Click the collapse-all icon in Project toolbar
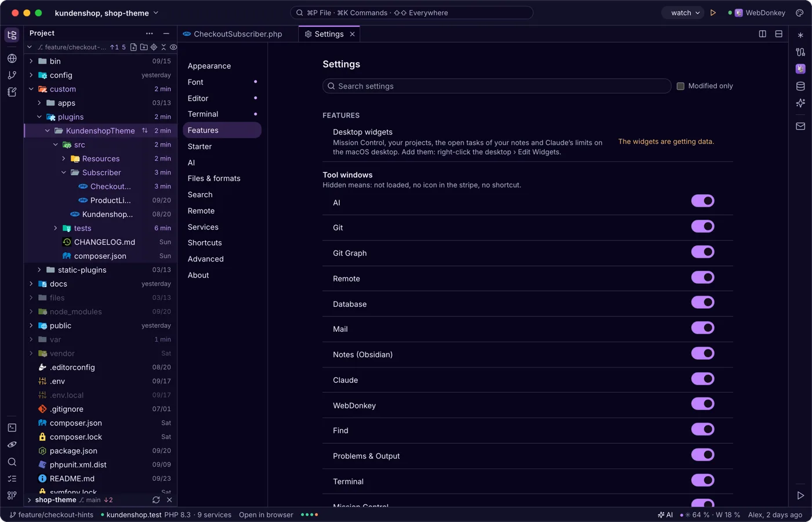This screenshot has width=812, height=522. point(164,47)
